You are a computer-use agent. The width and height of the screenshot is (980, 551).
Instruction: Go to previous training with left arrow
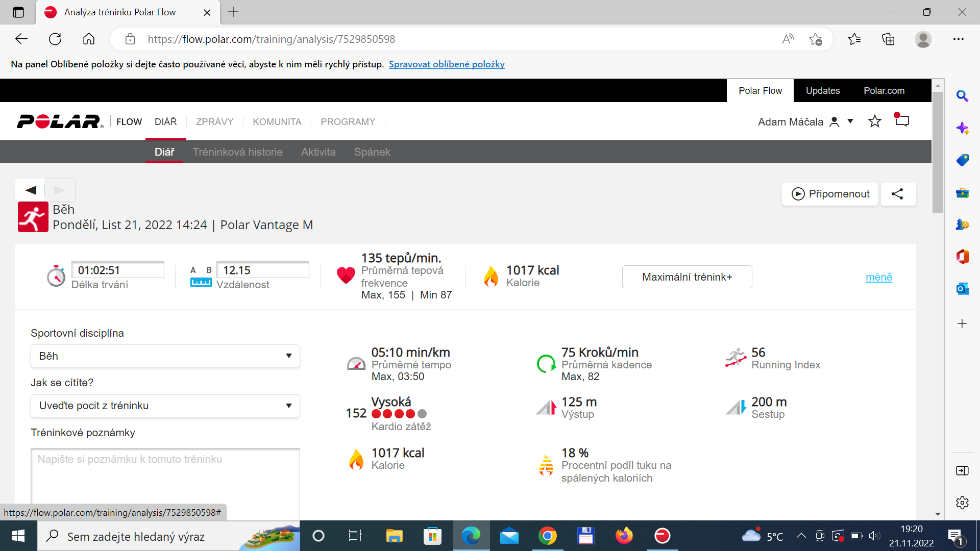(x=30, y=190)
